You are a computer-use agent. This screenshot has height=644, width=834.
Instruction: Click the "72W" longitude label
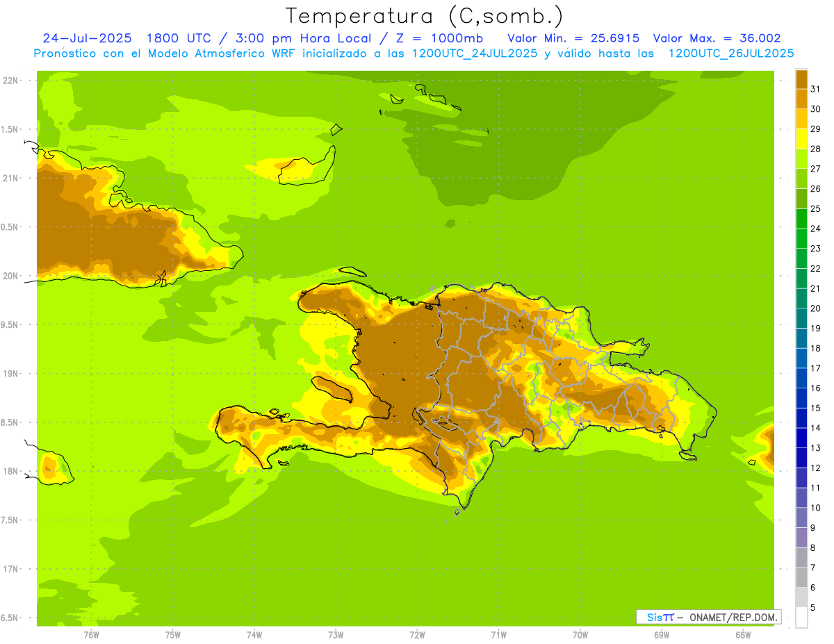[x=417, y=635]
